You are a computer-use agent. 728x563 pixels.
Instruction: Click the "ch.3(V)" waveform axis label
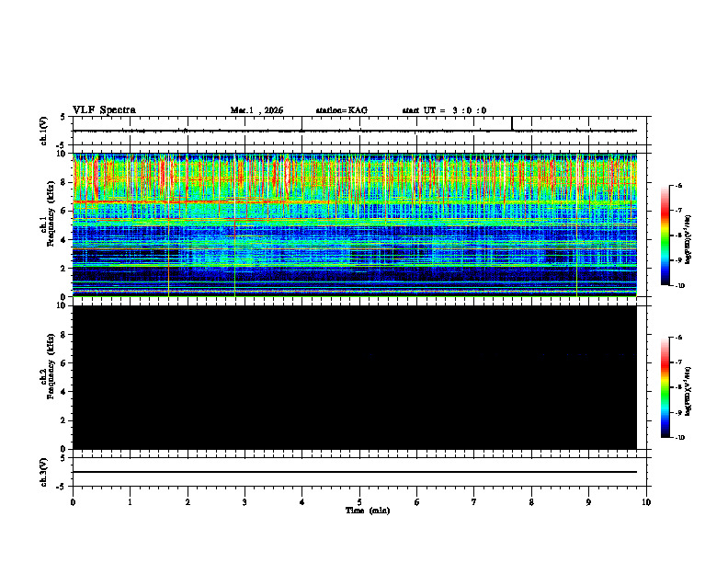click(x=44, y=472)
